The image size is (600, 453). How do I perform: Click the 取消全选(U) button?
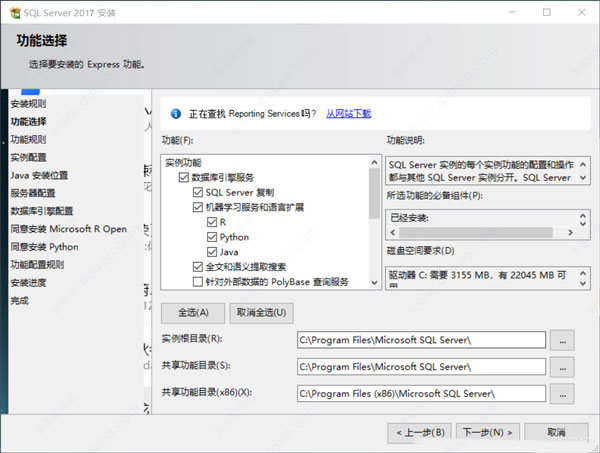[x=261, y=313]
